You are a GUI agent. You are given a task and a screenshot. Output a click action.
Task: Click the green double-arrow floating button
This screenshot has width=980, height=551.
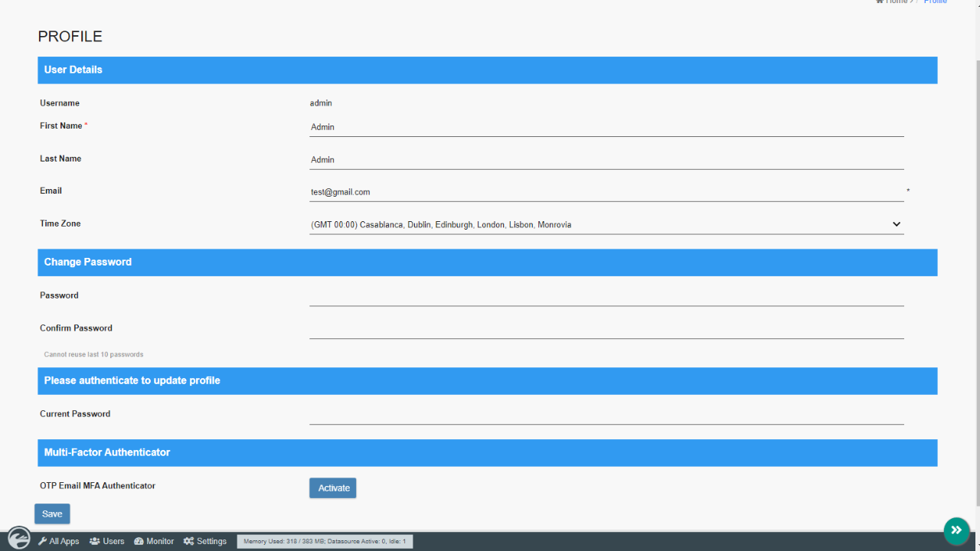click(x=956, y=530)
